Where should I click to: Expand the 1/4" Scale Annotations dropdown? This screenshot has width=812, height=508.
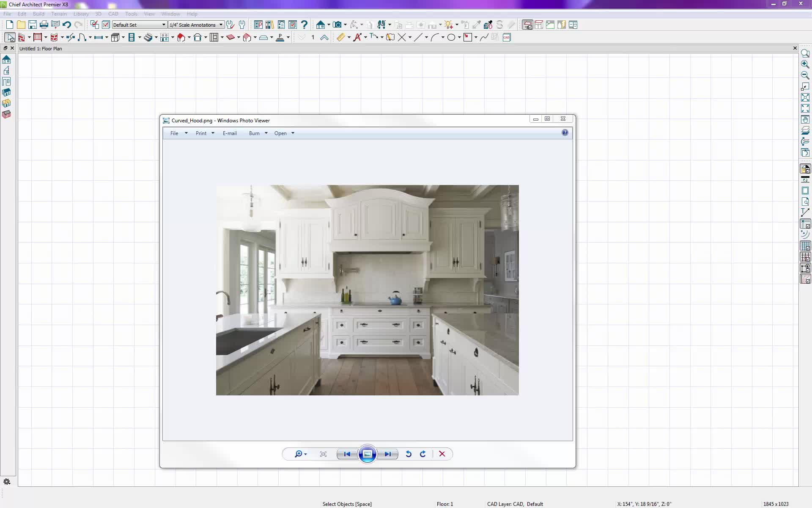tap(196, 25)
